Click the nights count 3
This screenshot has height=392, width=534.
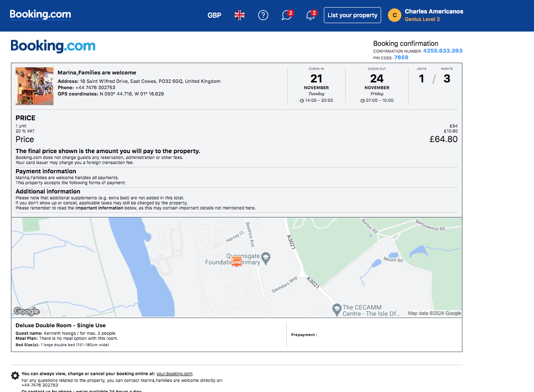[447, 79]
